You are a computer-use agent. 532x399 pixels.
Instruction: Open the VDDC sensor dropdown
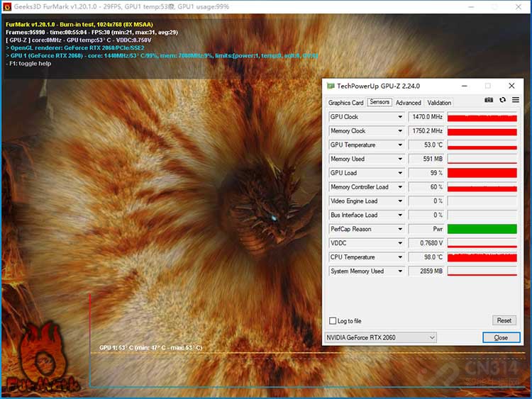(x=400, y=243)
